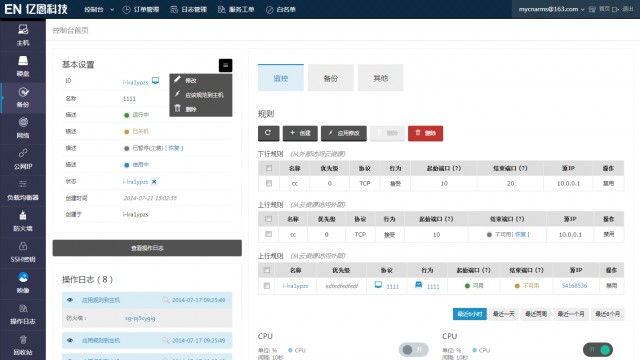Click the monitor icon beside ID i-lra1ypzs

(156, 81)
